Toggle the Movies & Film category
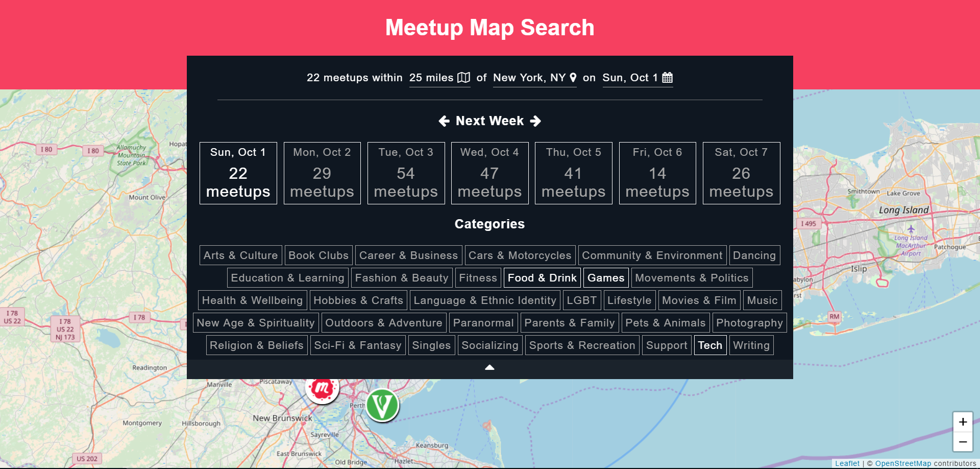The width and height of the screenshot is (980, 469). (x=699, y=300)
